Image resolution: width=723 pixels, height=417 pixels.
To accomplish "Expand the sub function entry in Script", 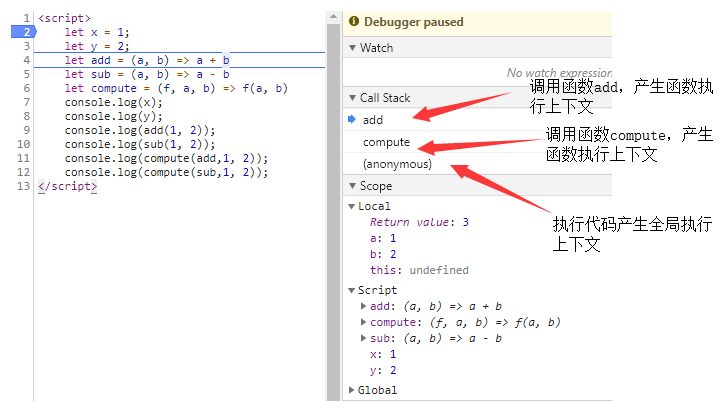I will pyautogui.click(x=363, y=338).
